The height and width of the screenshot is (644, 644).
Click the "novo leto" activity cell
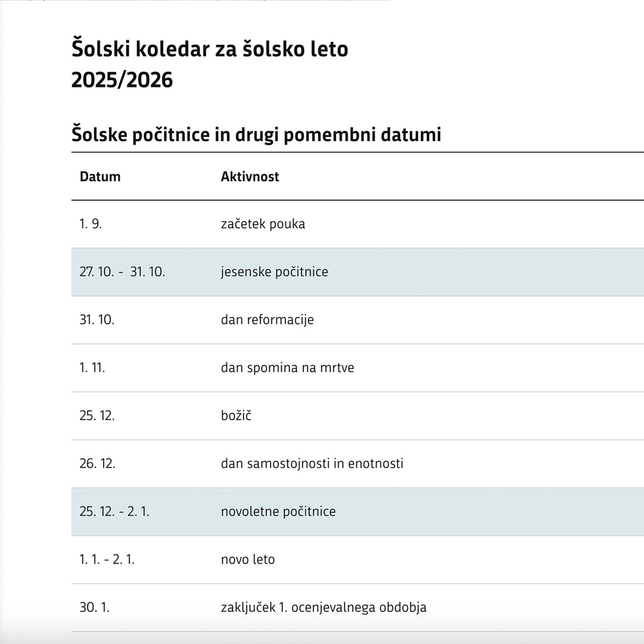click(x=248, y=560)
